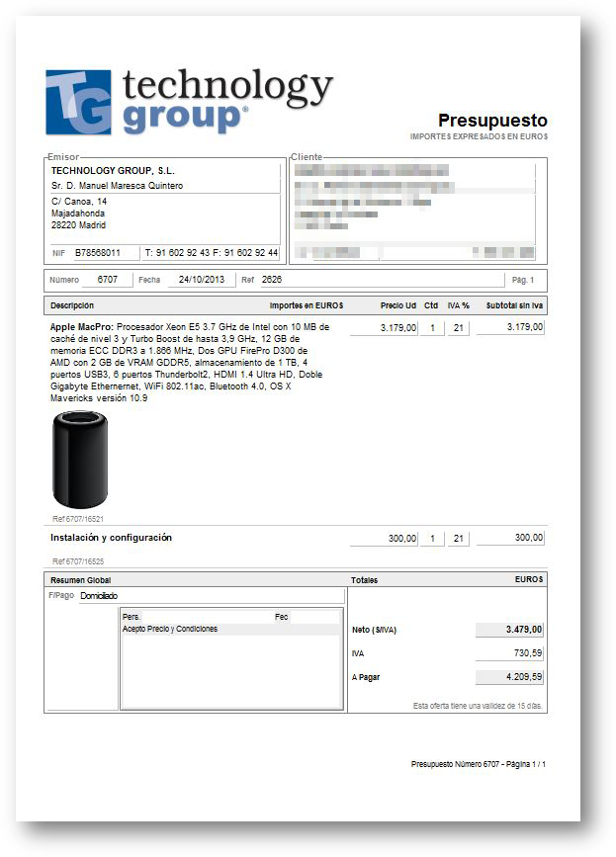
Task: Click the A Pagar total 4.209,59
Action: click(510, 677)
